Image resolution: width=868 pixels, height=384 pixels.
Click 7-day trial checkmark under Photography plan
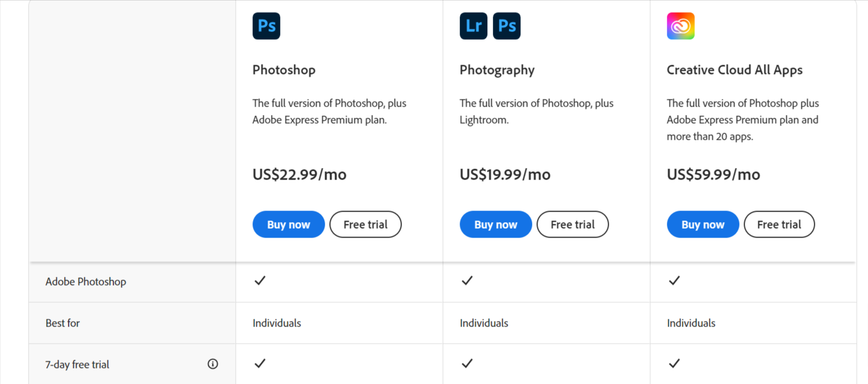[467, 364]
